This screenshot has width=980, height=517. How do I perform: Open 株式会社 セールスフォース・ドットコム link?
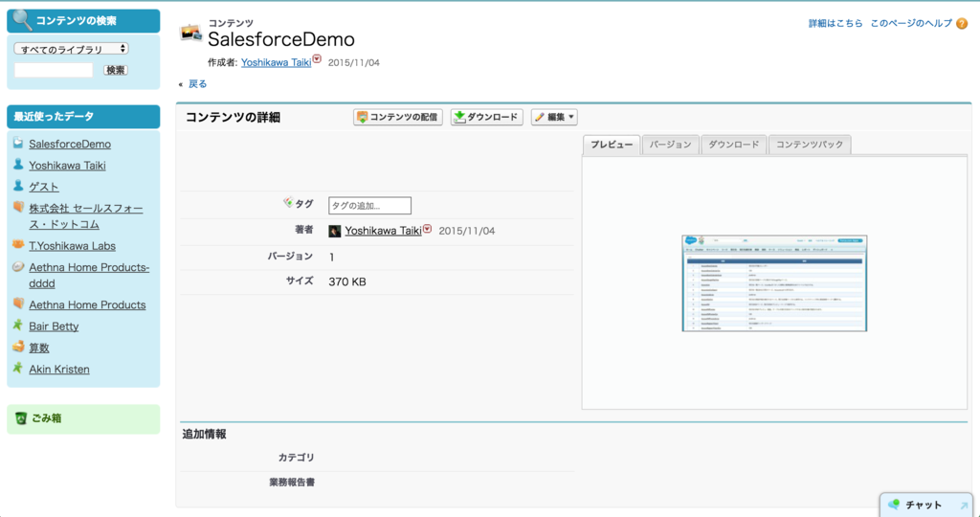tap(85, 216)
